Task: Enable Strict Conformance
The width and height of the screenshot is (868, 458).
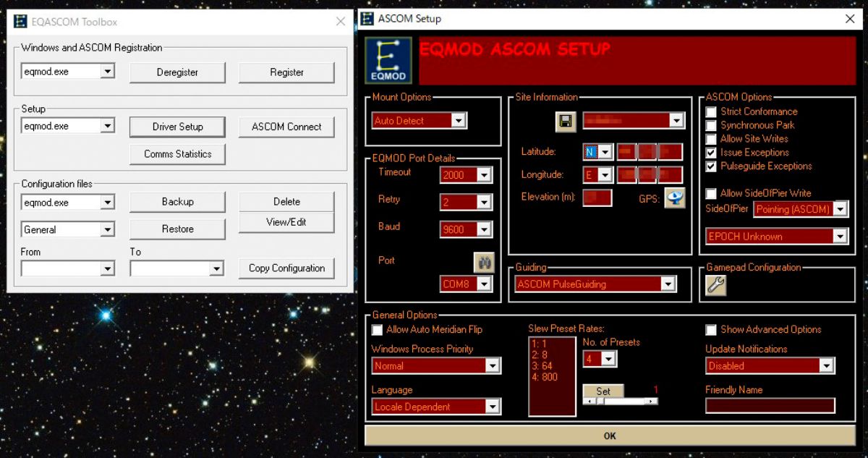Action: (710, 111)
